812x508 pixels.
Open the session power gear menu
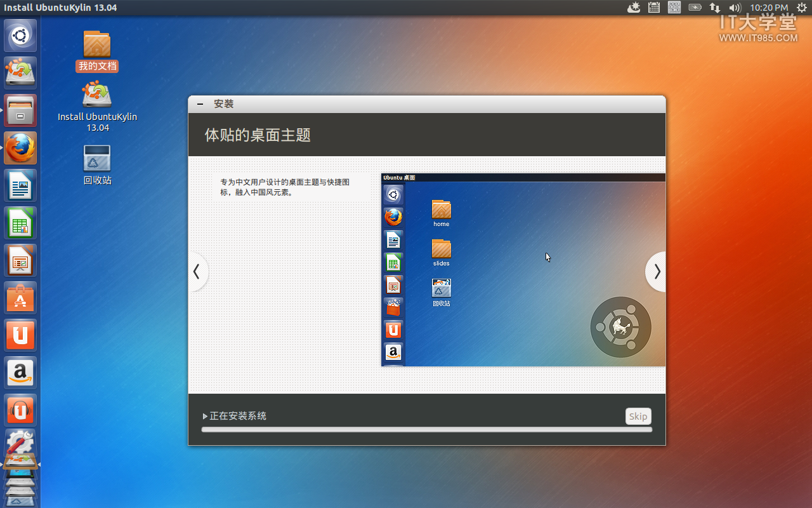click(x=801, y=8)
